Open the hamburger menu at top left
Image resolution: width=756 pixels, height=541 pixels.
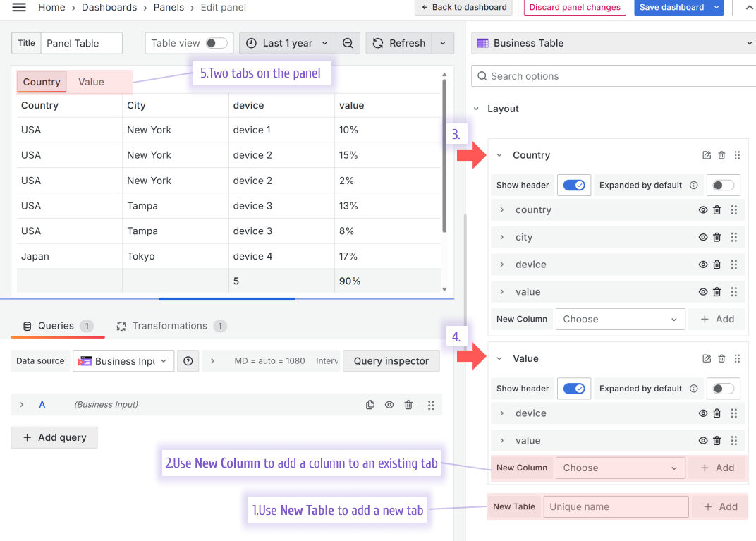19,8
